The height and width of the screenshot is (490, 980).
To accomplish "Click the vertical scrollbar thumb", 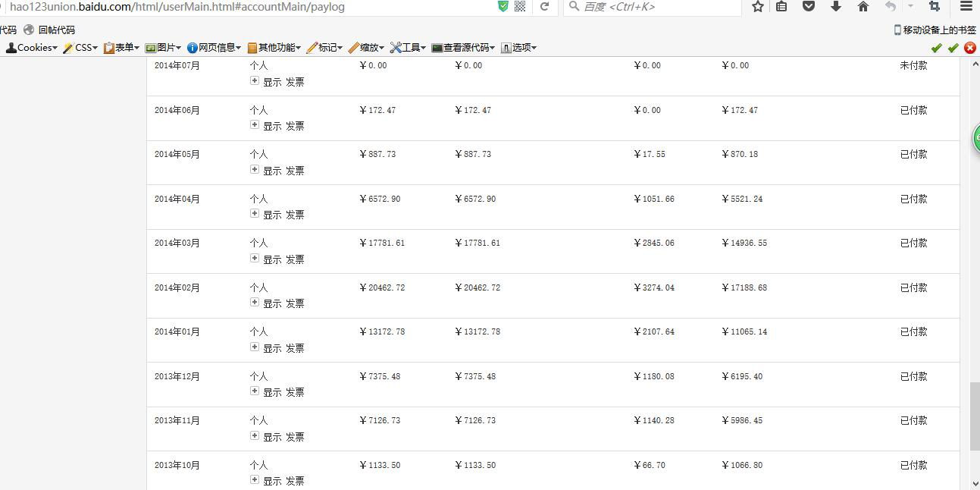I will [975, 416].
